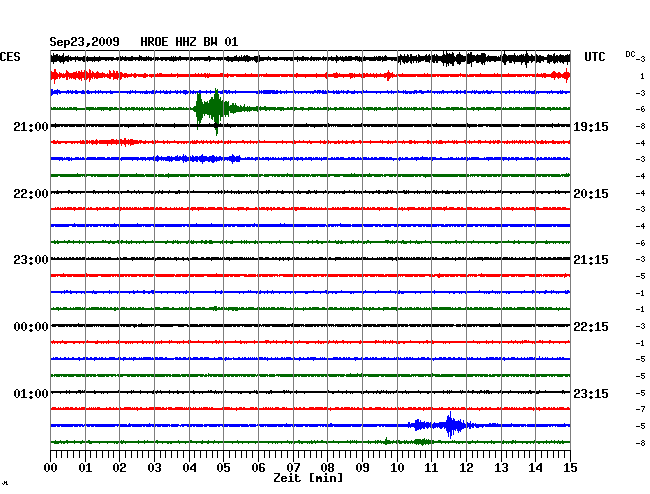
Task: Click the blue seismic burst near minute 11.5
Action: point(450,425)
